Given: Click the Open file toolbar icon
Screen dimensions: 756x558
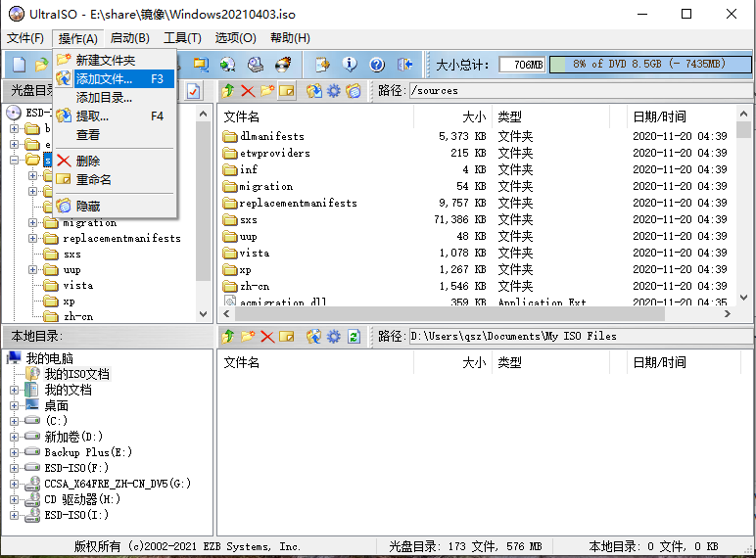Looking at the screenshot, I should [42, 64].
